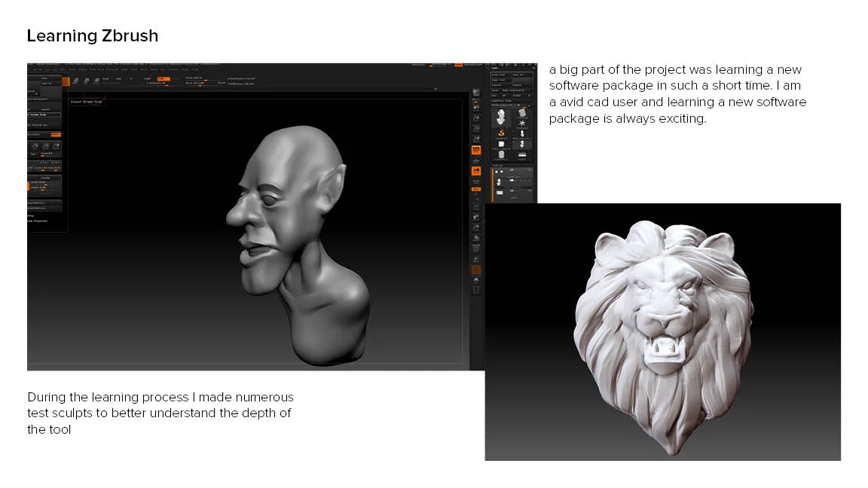This screenshot has width=868, height=488.
Task: Toggle the orange Persp perspective button
Action: click(x=476, y=150)
